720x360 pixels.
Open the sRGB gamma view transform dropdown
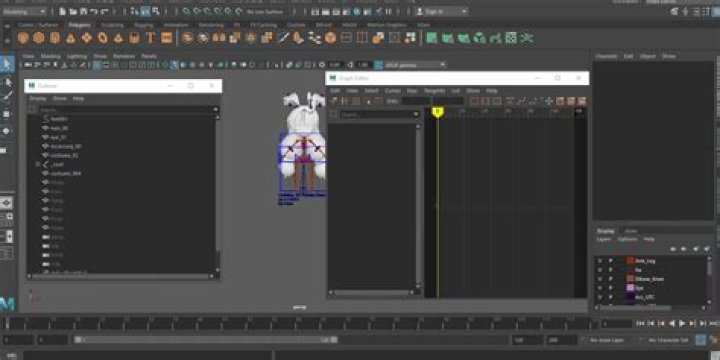point(415,65)
